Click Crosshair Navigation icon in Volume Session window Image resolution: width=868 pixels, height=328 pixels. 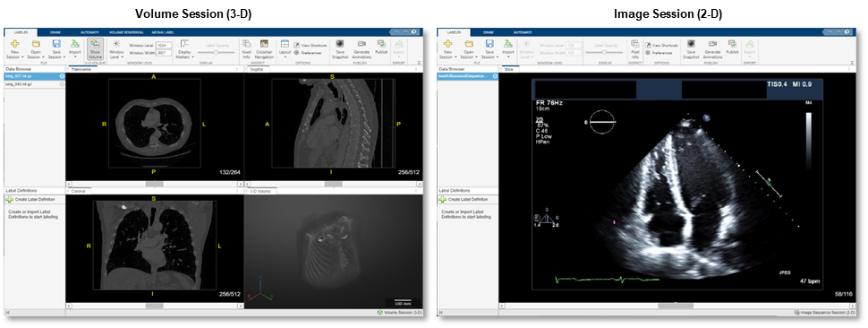click(x=264, y=44)
